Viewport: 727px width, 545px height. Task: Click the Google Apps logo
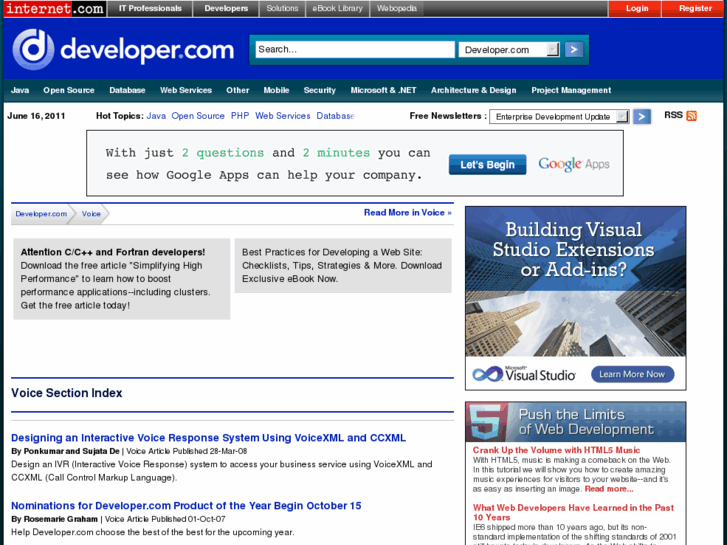tap(574, 164)
